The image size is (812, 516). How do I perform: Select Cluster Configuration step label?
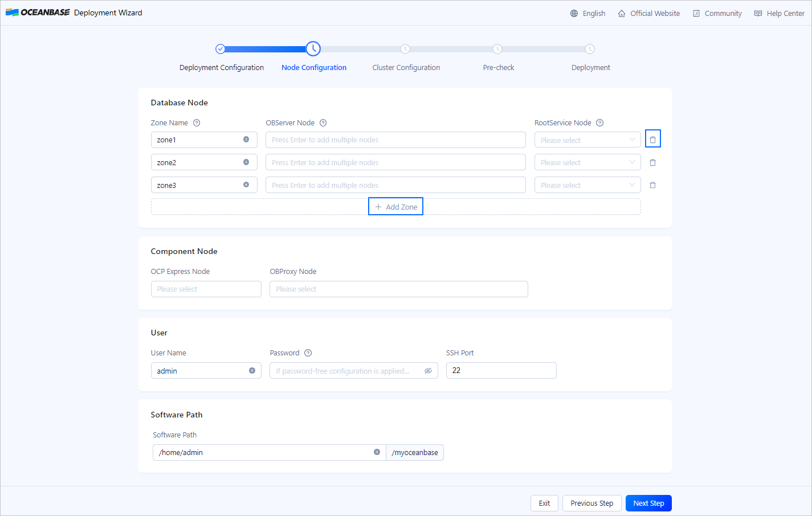pos(406,67)
